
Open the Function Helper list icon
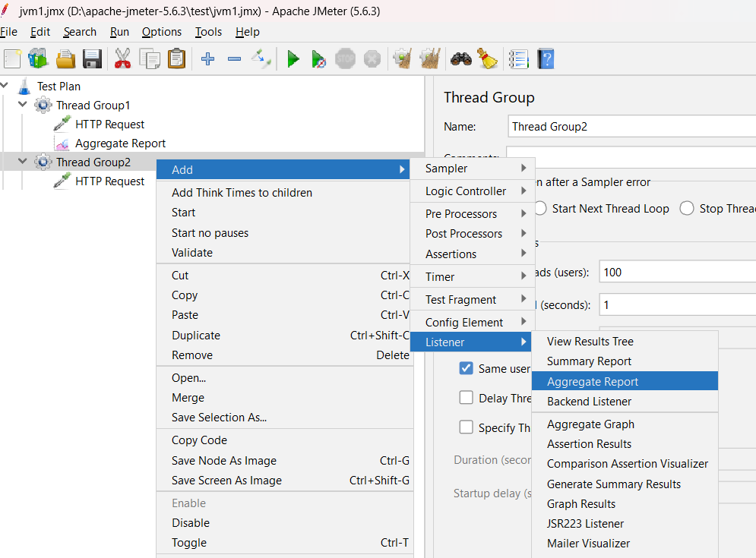(519, 59)
